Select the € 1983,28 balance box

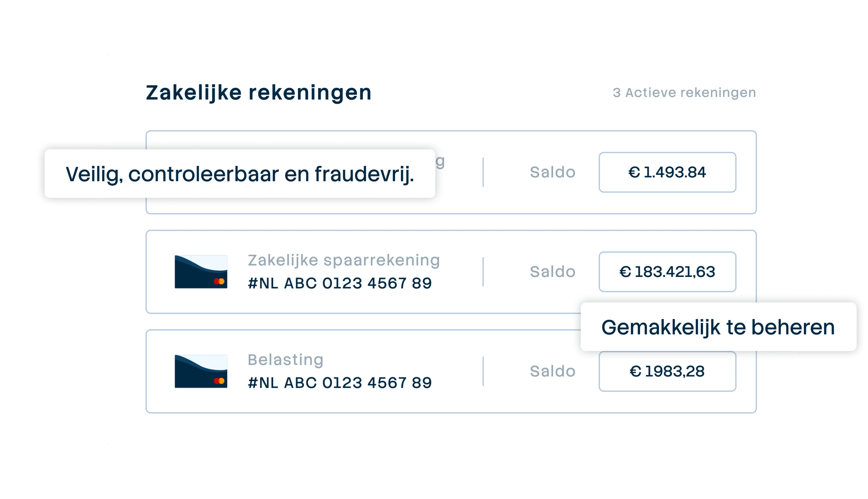coord(667,371)
